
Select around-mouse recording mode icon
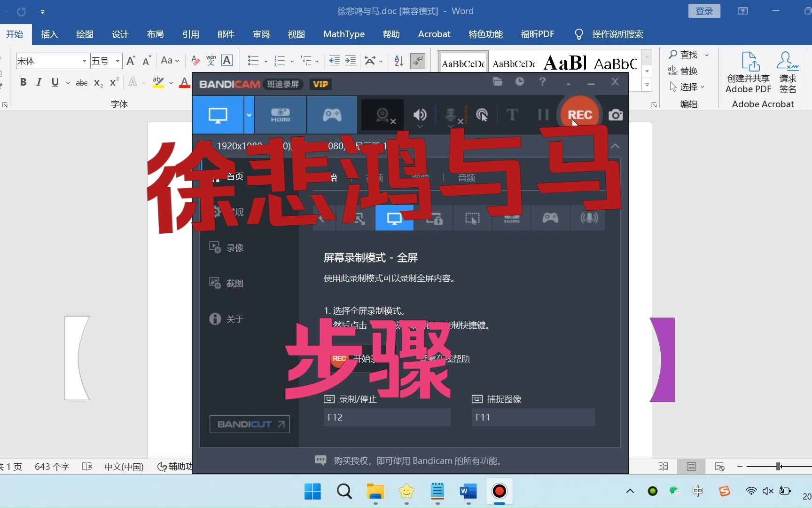472,218
